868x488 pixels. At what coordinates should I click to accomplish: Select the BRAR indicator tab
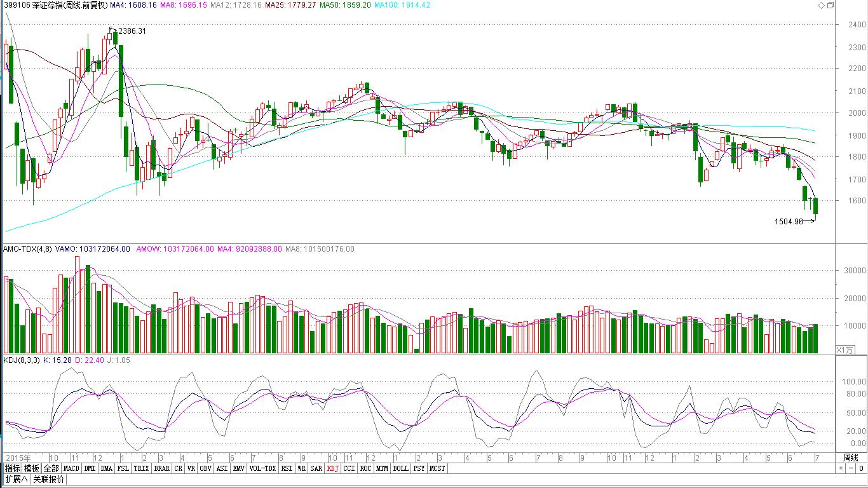(162, 468)
